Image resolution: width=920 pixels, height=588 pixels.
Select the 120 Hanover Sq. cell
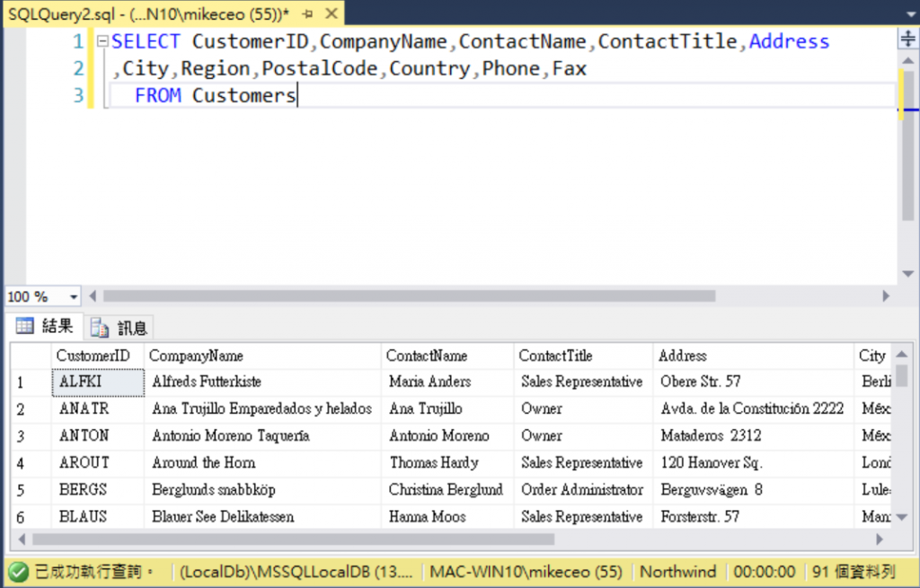754,463
